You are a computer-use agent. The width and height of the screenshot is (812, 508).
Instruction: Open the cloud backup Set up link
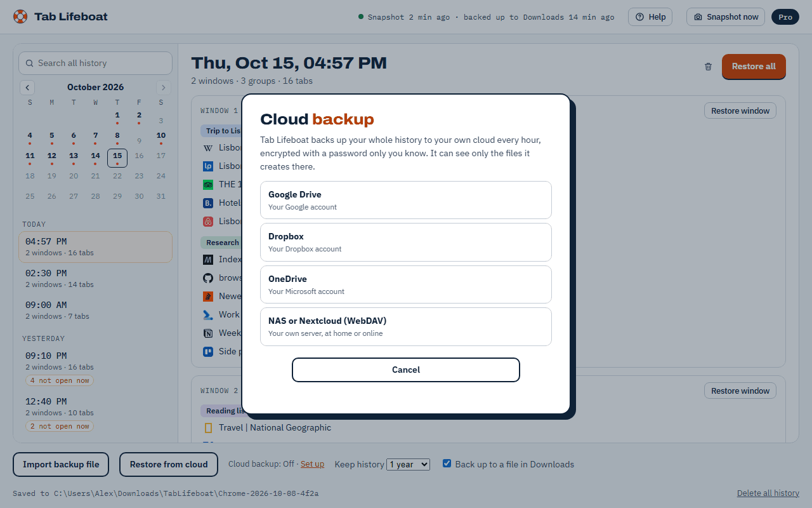pos(312,464)
